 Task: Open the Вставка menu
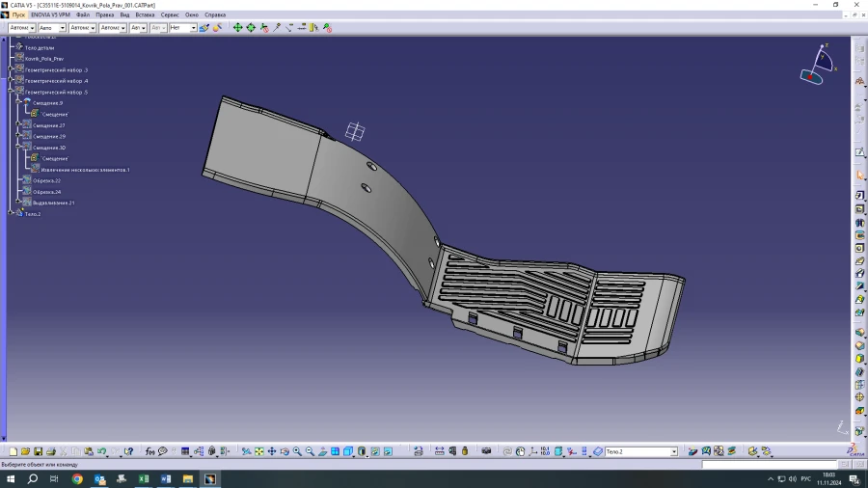pyautogui.click(x=145, y=15)
